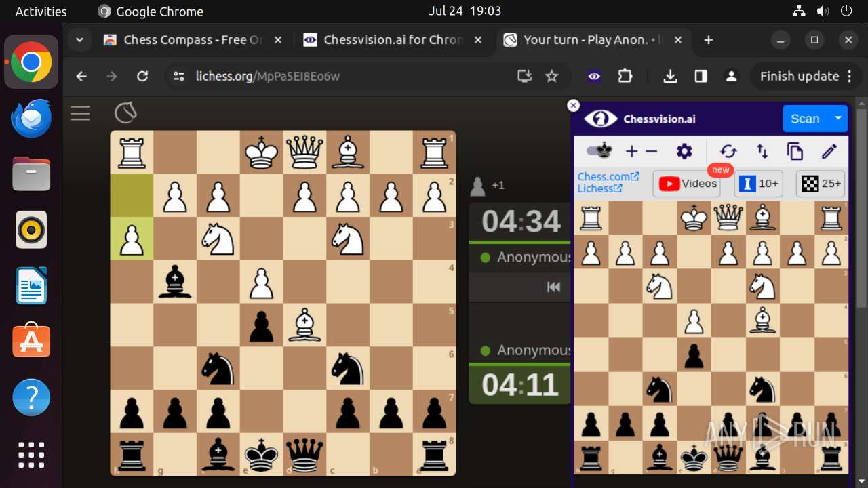Open Files from the dock
The height and width of the screenshot is (488, 868).
(31, 174)
